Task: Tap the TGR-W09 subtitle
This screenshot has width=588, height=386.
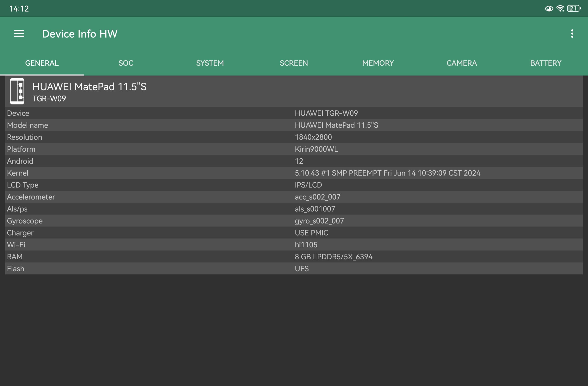Action: (x=49, y=99)
